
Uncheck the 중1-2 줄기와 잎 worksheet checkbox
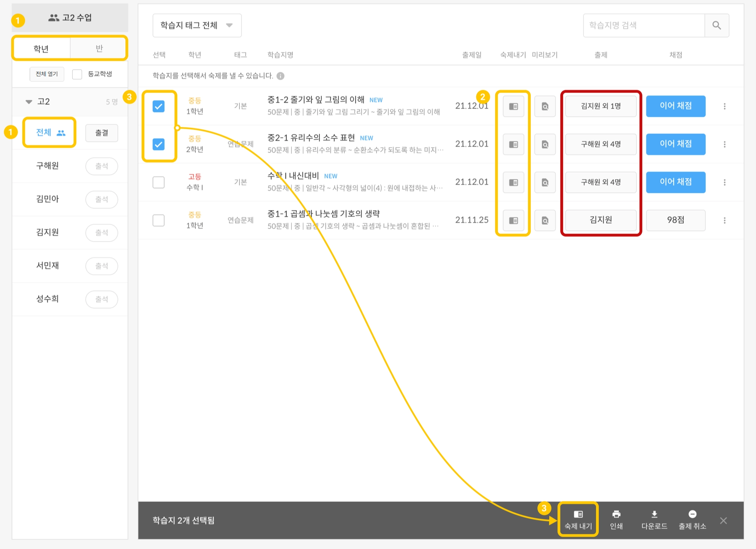pyautogui.click(x=158, y=107)
